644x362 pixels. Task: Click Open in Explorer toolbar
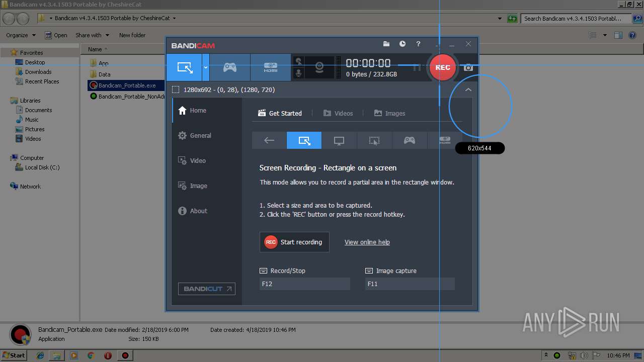[56, 35]
